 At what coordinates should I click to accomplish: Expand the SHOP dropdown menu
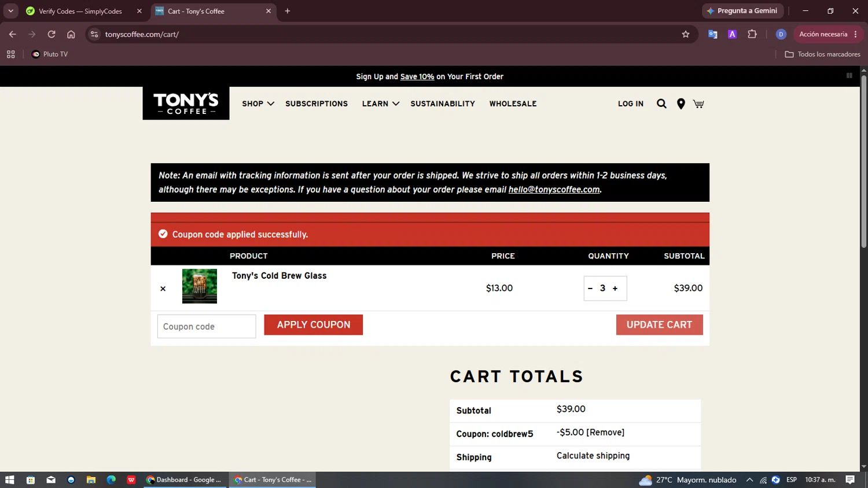(x=258, y=103)
